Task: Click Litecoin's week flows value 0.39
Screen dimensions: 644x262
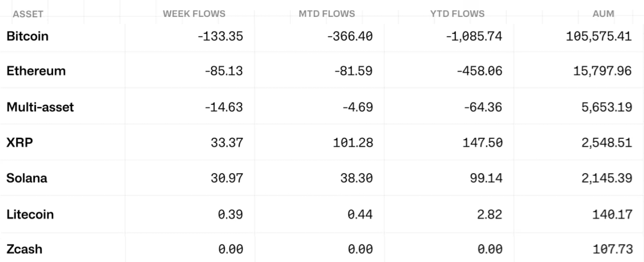Action: (x=230, y=214)
